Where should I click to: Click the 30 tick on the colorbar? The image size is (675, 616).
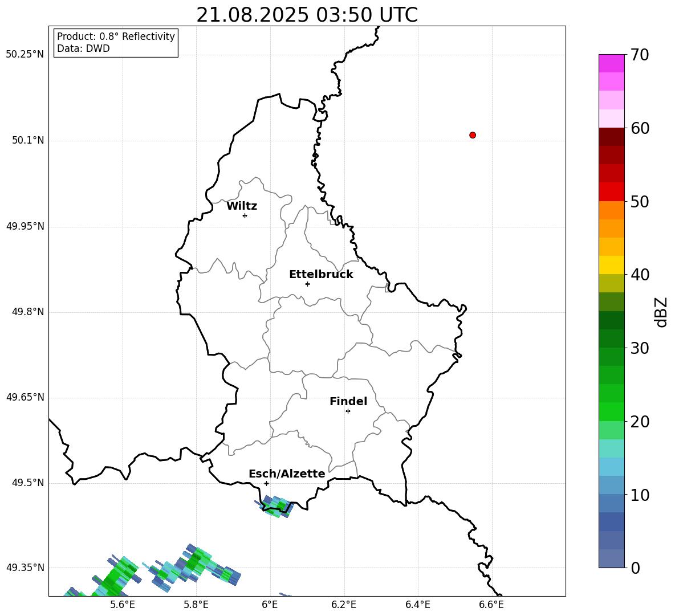640,348
